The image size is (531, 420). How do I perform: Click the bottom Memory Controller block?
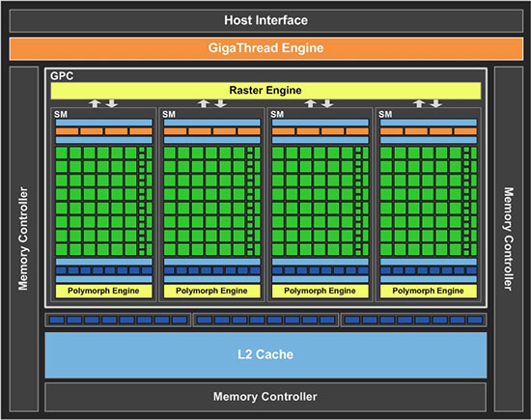(265, 397)
